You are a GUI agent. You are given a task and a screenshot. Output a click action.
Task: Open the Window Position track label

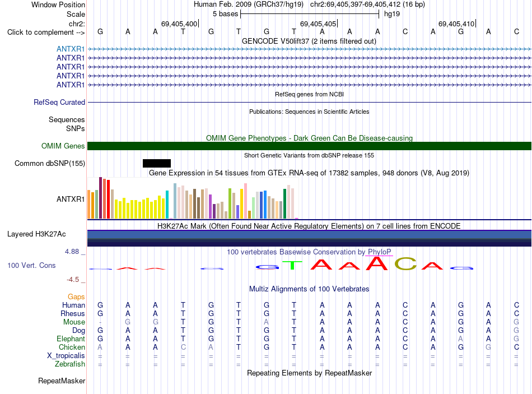(58, 4)
